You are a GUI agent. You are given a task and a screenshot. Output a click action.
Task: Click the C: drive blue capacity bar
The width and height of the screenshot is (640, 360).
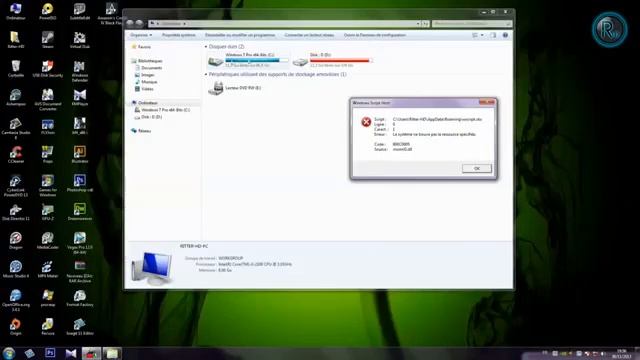257,60
